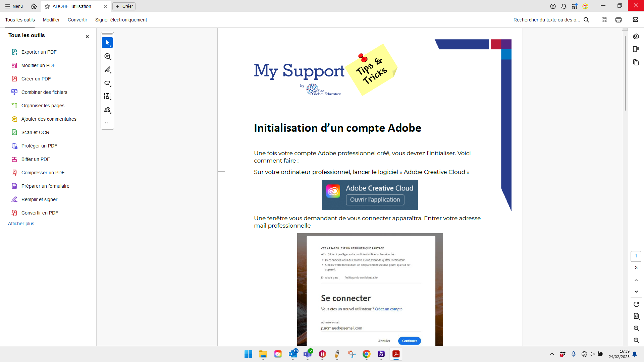Select the freehand draw lasso tool
Screen dimensions: 644x362
107,83
